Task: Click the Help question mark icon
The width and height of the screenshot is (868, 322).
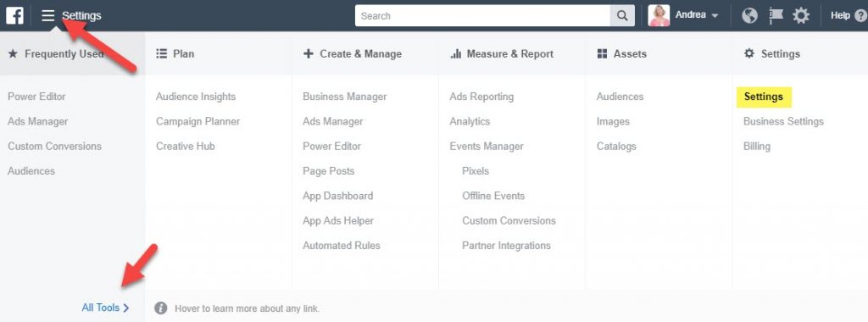Action: pos(861,15)
